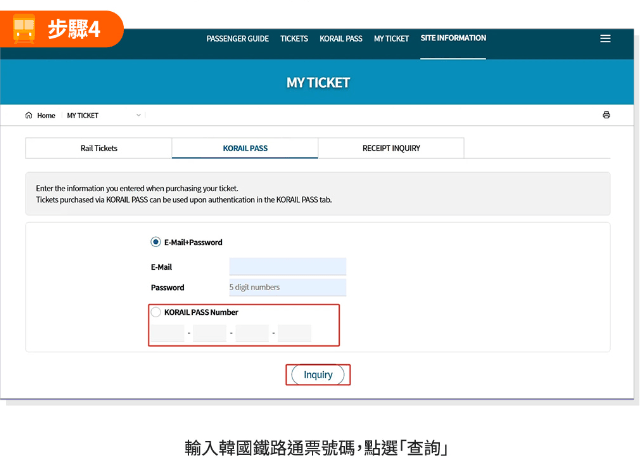
Task: Open PASSENGER GUIDE menu
Action: [x=238, y=39]
